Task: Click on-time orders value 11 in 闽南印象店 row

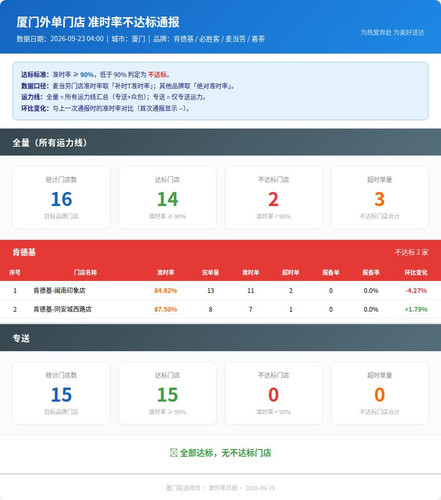Action: pos(250,291)
